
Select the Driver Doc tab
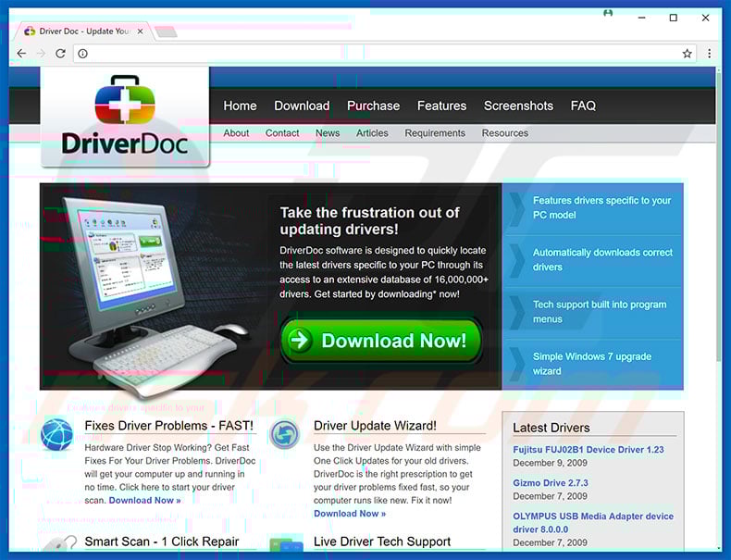tap(83, 31)
